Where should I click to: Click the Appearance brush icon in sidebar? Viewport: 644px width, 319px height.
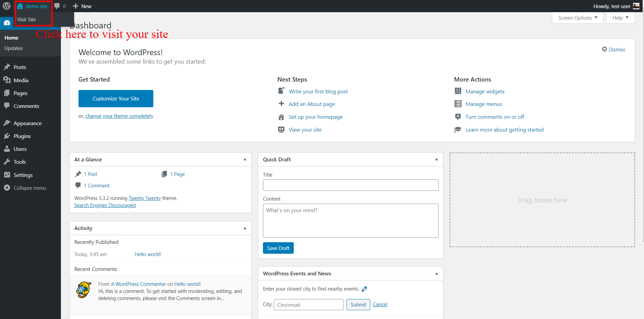(x=7, y=123)
